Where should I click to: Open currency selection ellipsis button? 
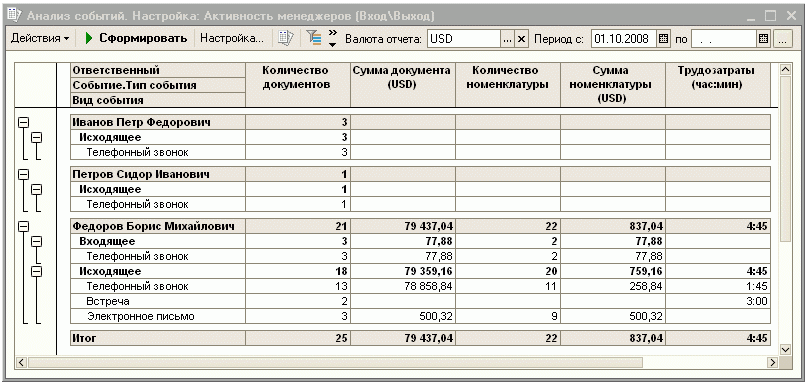[508, 39]
